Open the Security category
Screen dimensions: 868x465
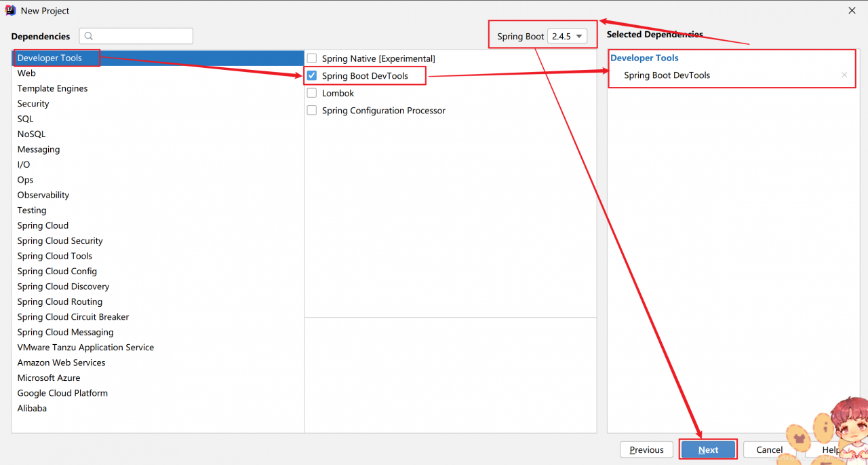pos(157,104)
